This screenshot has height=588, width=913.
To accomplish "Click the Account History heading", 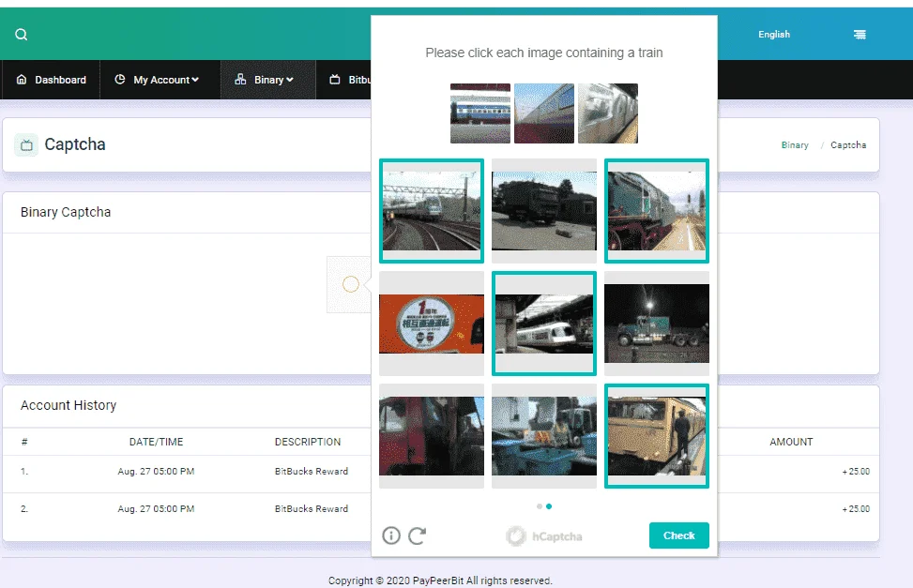I will [x=68, y=405].
